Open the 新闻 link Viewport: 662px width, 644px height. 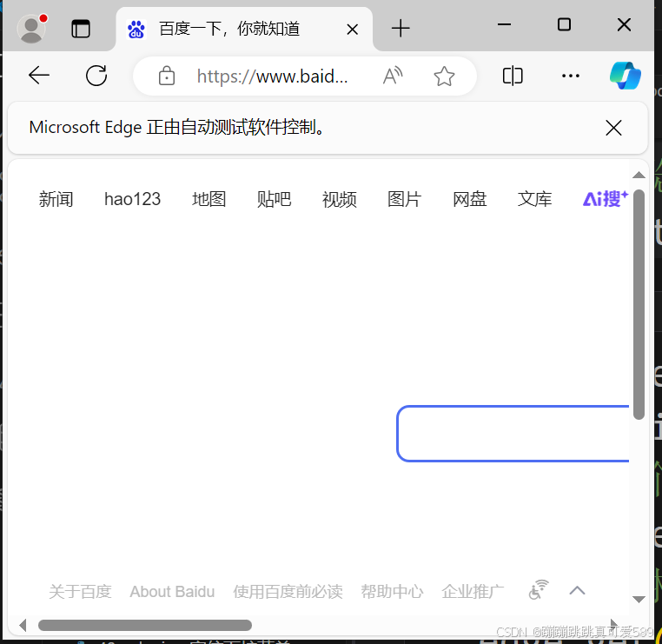[x=56, y=199]
